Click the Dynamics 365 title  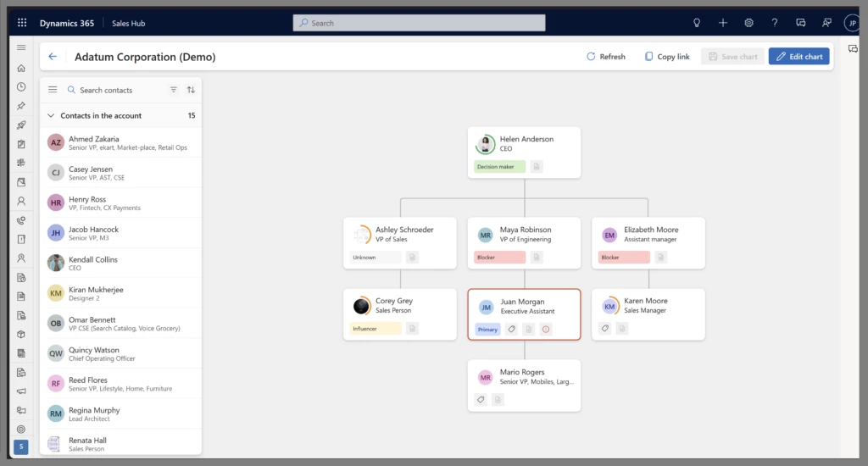click(67, 23)
